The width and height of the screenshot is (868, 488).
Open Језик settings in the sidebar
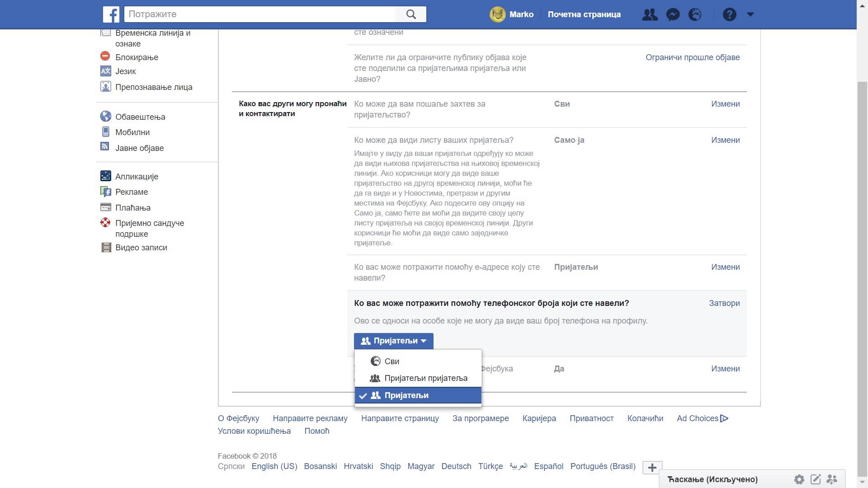click(x=126, y=71)
